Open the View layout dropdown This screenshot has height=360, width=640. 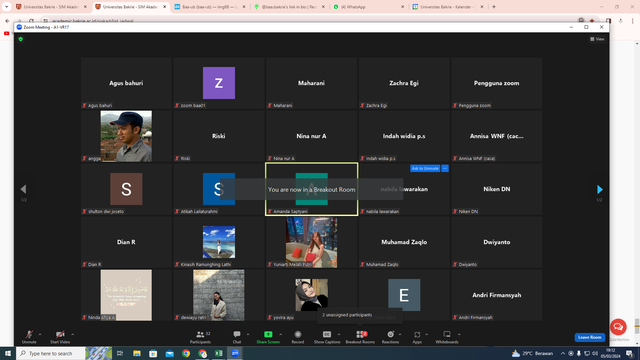pyautogui.click(x=597, y=39)
